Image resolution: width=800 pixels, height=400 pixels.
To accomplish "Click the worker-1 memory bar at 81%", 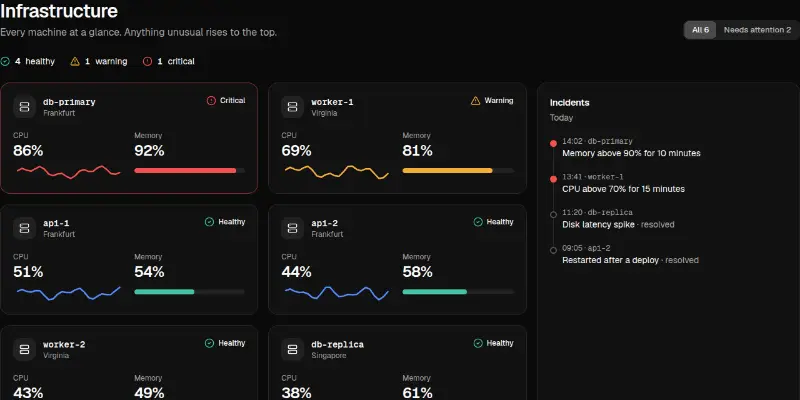I will point(458,170).
